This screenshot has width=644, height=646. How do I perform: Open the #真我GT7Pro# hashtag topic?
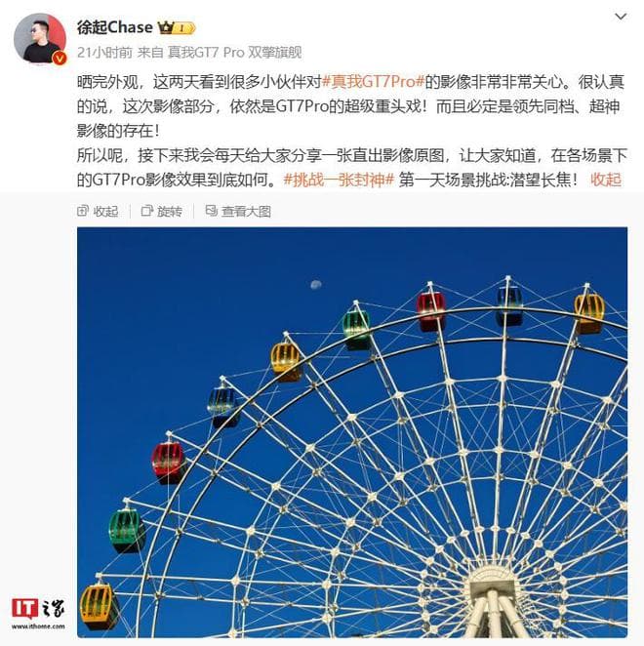tap(373, 82)
